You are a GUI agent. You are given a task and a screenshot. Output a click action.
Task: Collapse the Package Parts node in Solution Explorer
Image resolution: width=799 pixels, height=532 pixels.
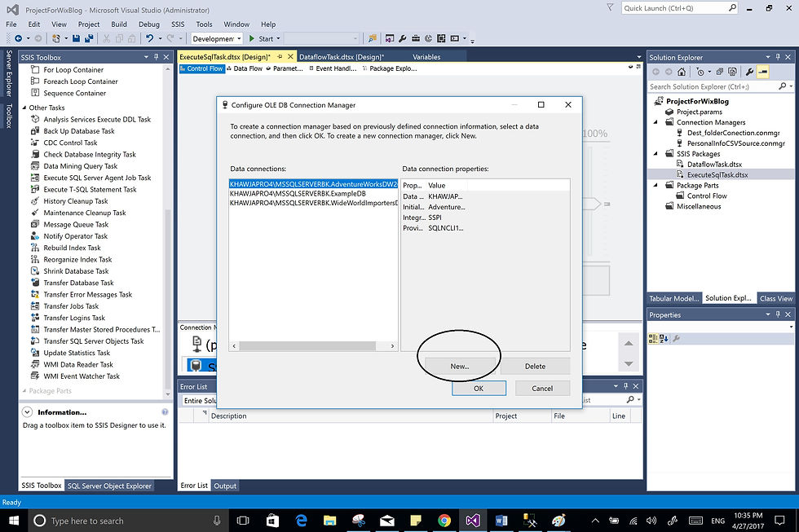click(x=656, y=185)
